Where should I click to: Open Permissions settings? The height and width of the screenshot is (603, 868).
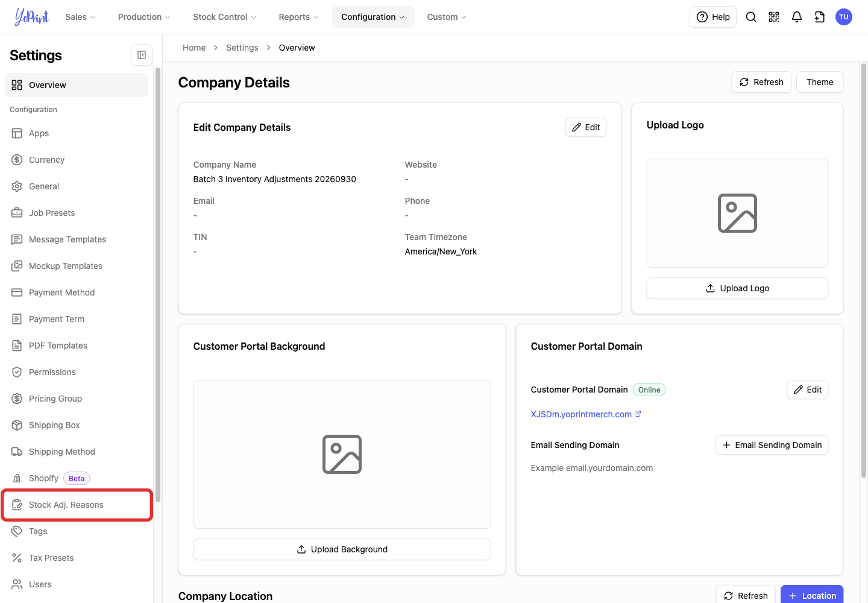click(77, 372)
